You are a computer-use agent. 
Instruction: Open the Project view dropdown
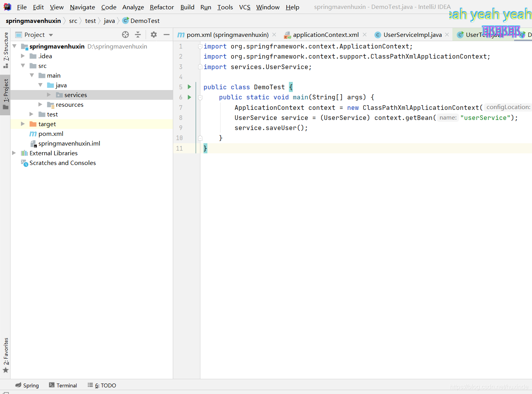pyautogui.click(x=51, y=35)
